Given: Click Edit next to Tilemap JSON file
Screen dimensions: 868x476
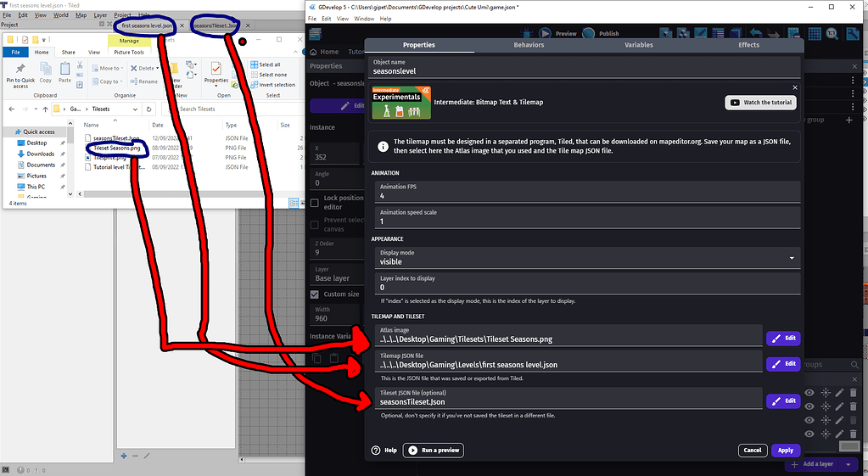Looking at the screenshot, I should [783, 364].
